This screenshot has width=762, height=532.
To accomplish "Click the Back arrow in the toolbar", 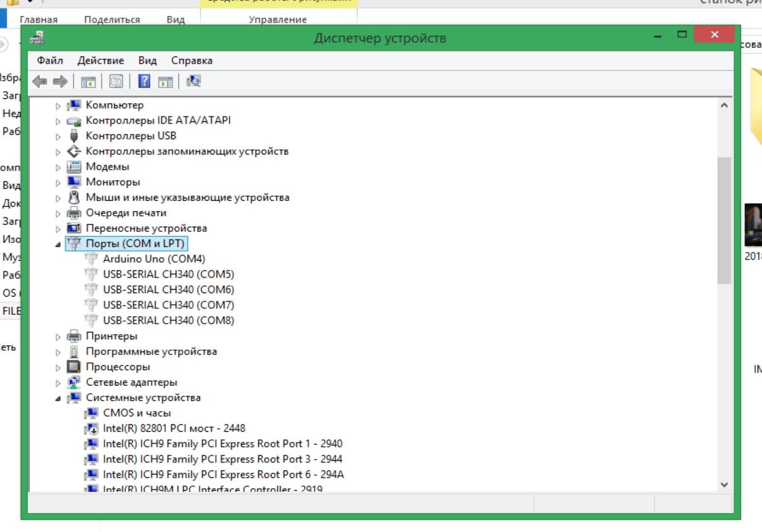I will coord(40,81).
